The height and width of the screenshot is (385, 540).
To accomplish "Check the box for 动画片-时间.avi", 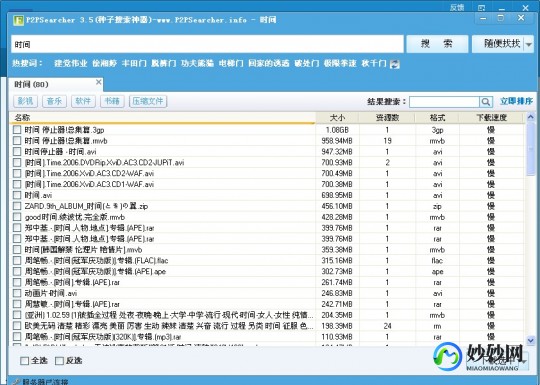I will (x=17, y=293).
